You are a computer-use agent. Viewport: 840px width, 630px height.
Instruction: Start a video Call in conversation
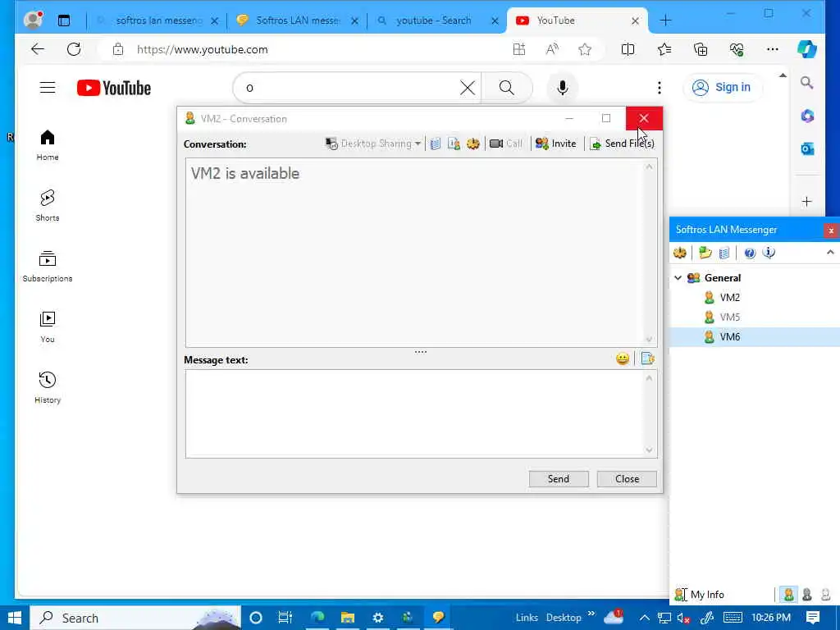coord(506,144)
